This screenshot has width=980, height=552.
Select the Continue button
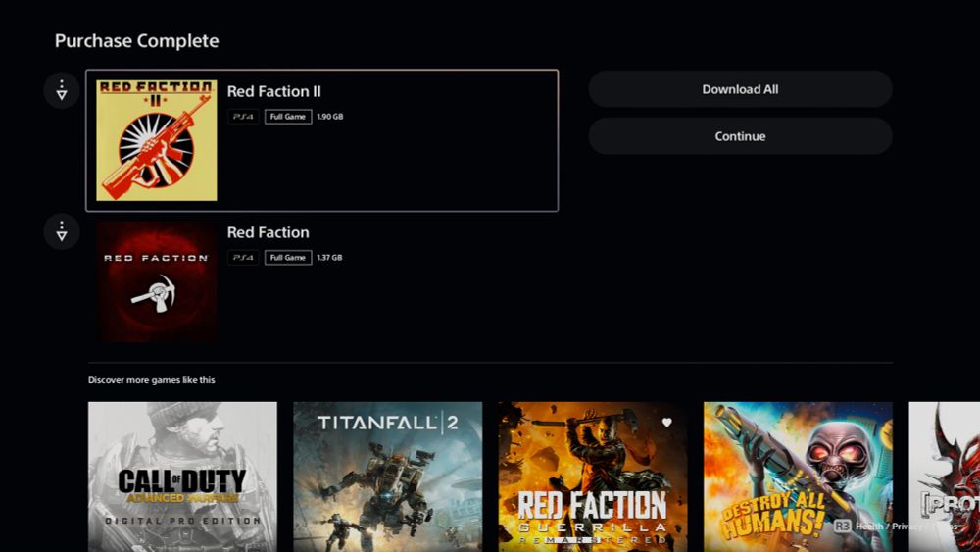[740, 136]
